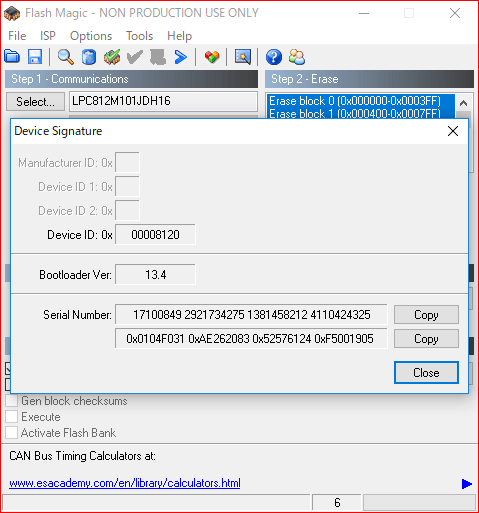Click the magnifying glass blank check icon
This screenshot has height=513, width=479.
click(65, 57)
